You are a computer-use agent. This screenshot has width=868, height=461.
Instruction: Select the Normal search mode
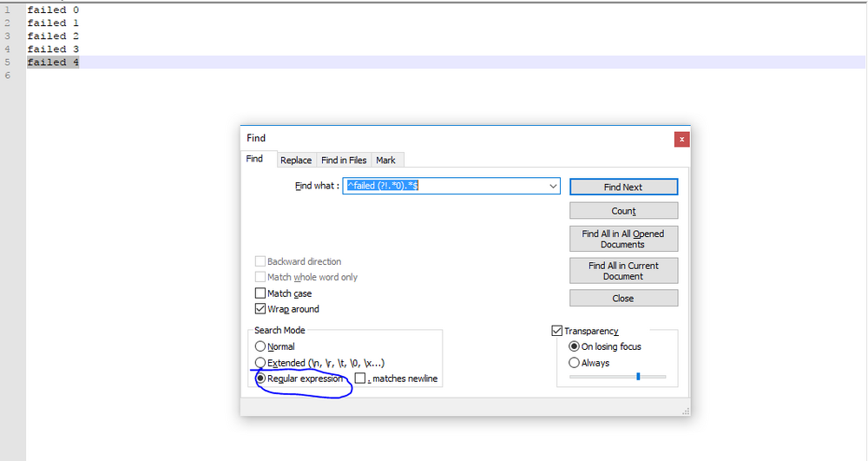click(x=260, y=346)
